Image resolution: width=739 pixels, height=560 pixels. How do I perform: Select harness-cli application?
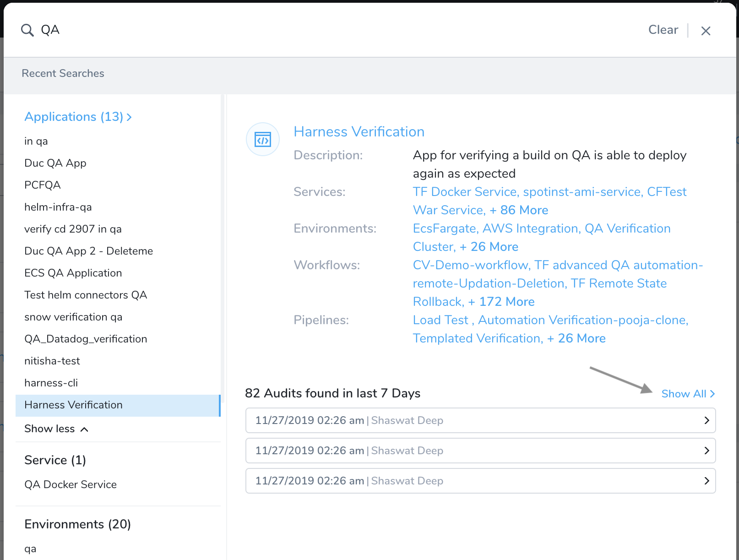tap(51, 383)
